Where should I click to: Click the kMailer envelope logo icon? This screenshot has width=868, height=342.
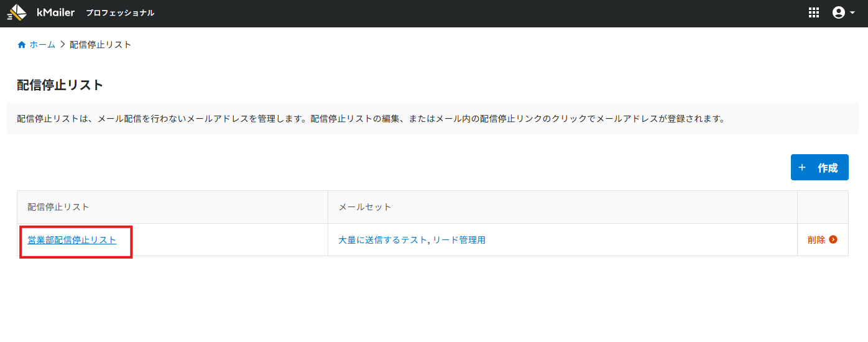point(17,12)
